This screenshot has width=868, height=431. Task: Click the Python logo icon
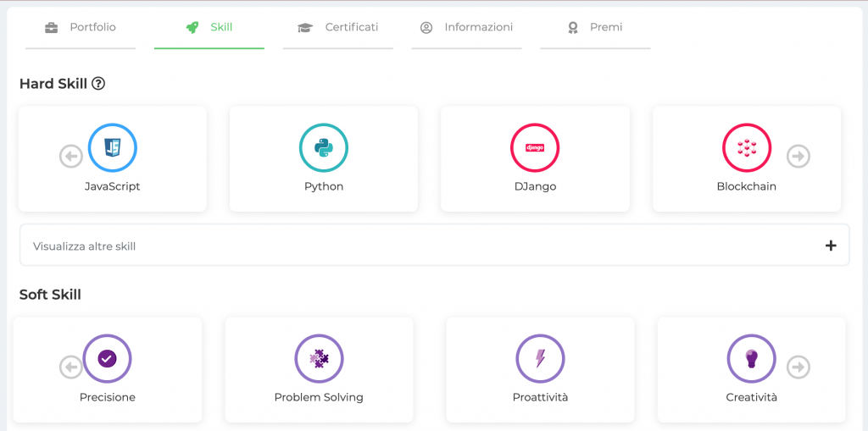tap(324, 147)
